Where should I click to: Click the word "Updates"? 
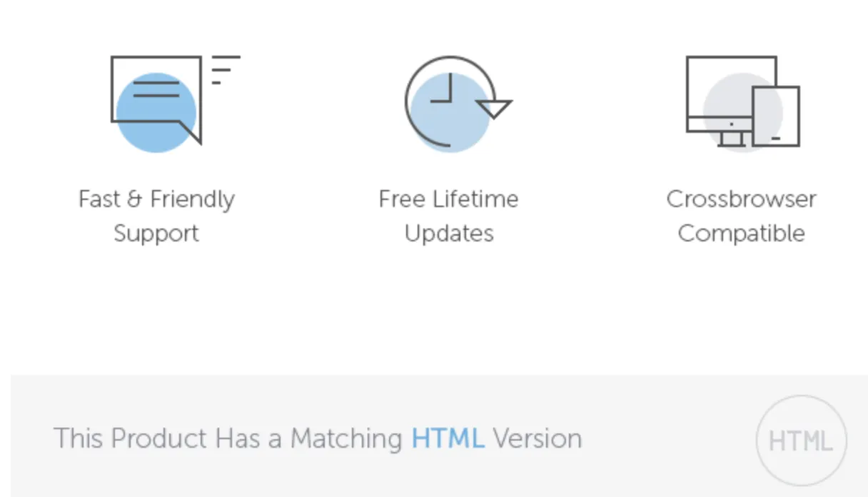(449, 234)
